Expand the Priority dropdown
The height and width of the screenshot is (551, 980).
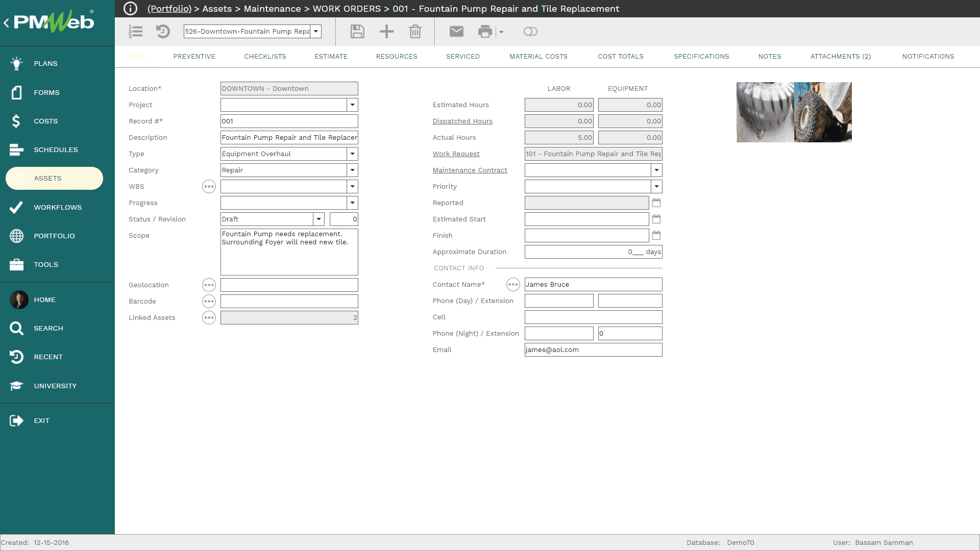656,186
